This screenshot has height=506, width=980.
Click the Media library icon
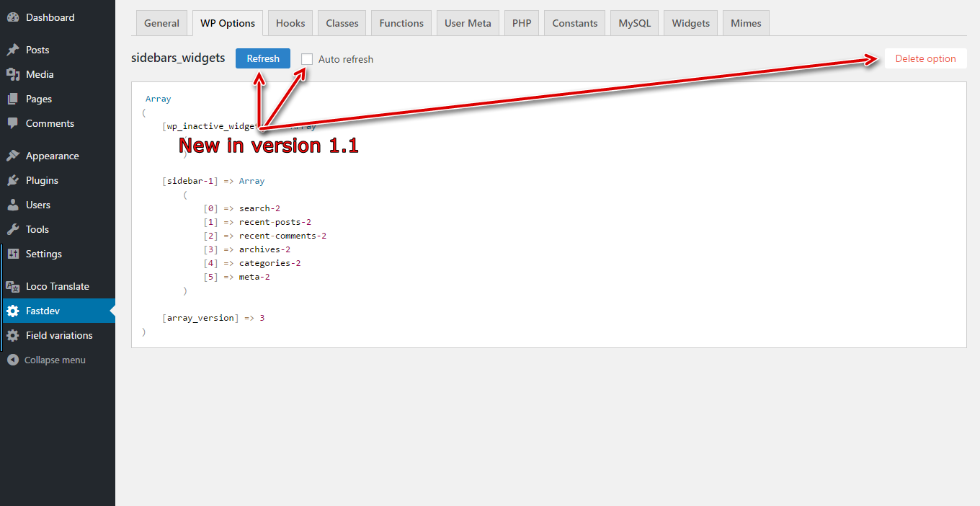tap(13, 74)
